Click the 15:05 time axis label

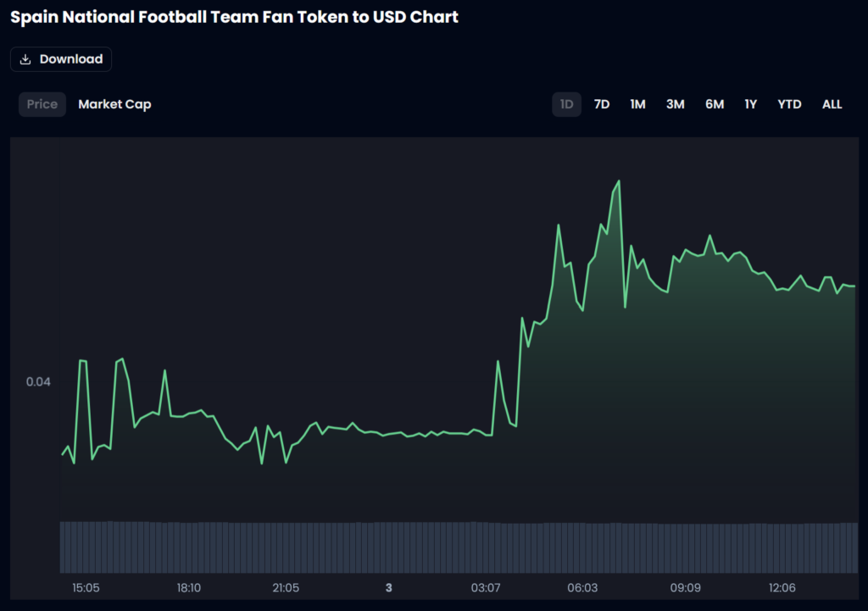pos(86,588)
